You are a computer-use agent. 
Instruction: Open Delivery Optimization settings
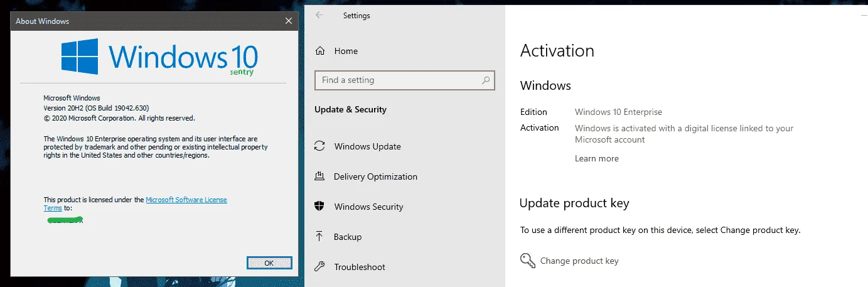(x=375, y=176)
